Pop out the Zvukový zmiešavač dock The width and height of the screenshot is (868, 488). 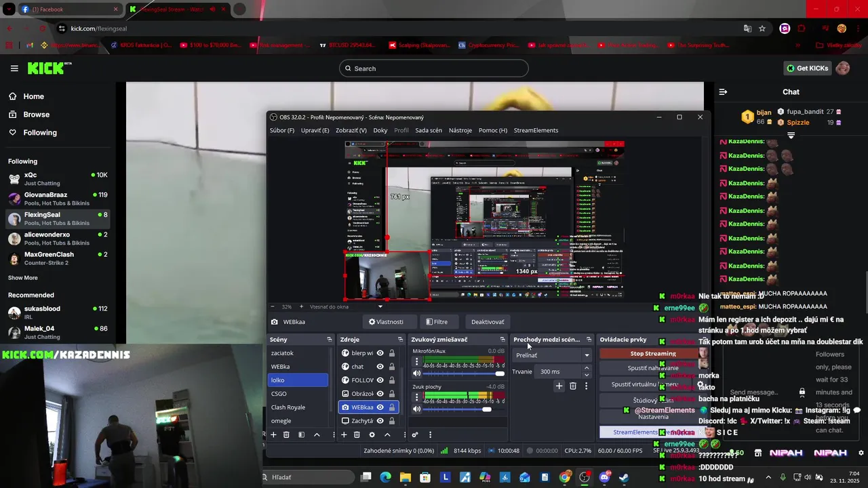click(x=502, y=340)
